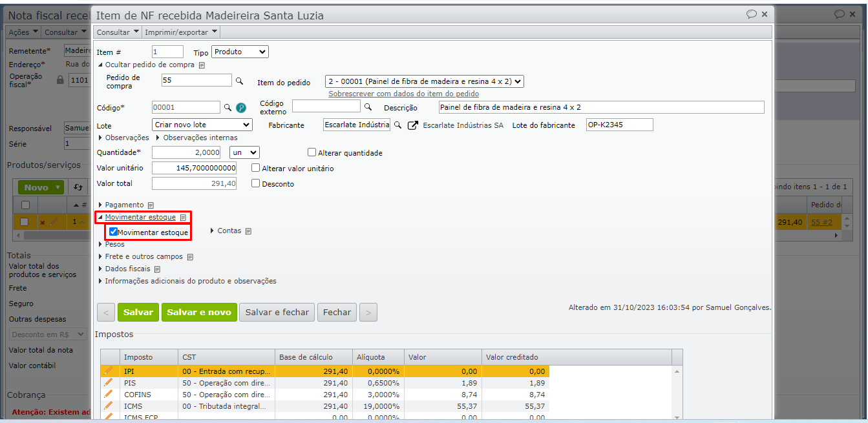Edit the IPI tax row pencil icon

click(109, 371)
